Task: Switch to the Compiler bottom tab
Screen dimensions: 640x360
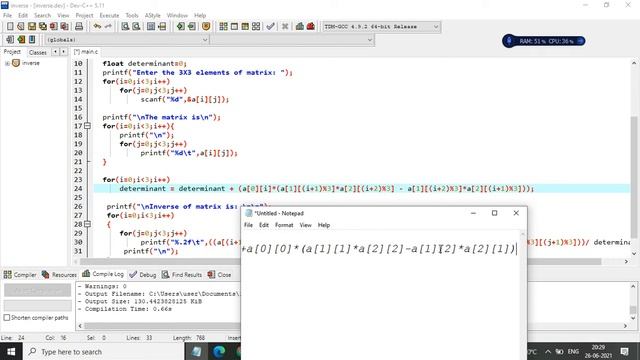Action: pos(20,275)
